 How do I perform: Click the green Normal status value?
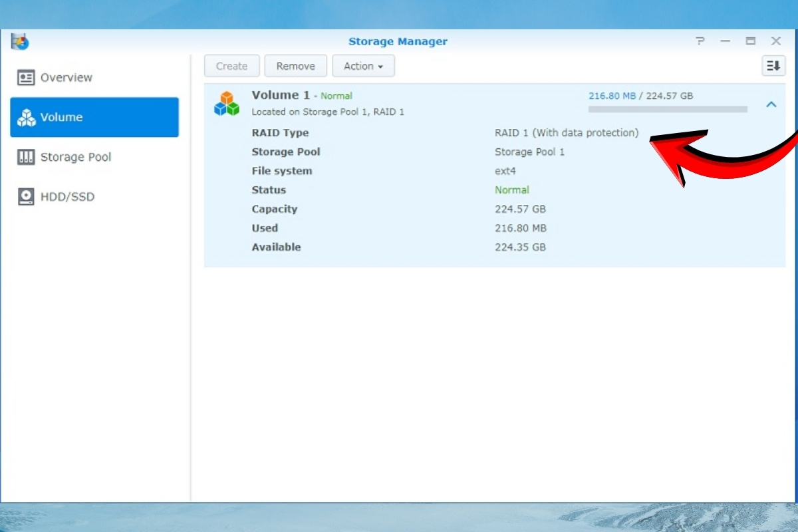pos(512,190)
